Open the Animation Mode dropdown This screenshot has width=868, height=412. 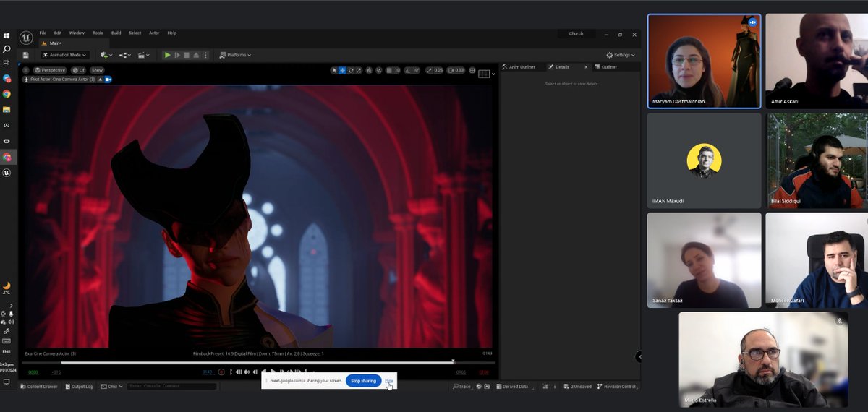(x=64, y=55)
